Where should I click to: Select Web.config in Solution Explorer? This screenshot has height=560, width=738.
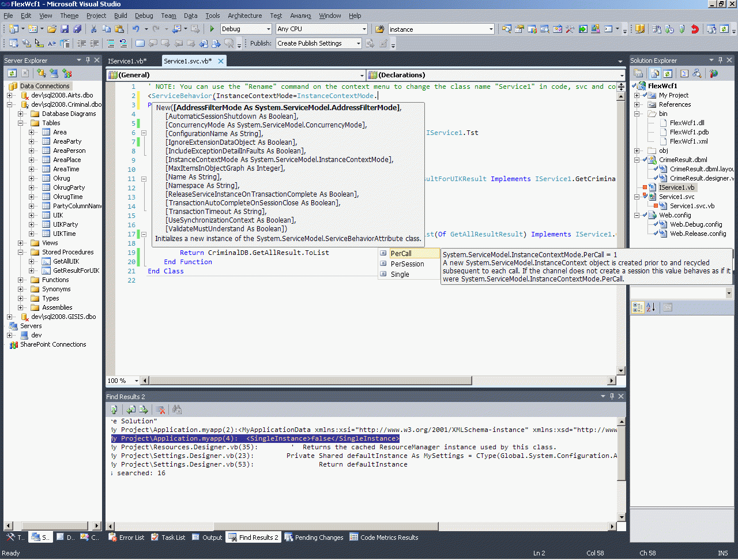(x=675, y=215)
